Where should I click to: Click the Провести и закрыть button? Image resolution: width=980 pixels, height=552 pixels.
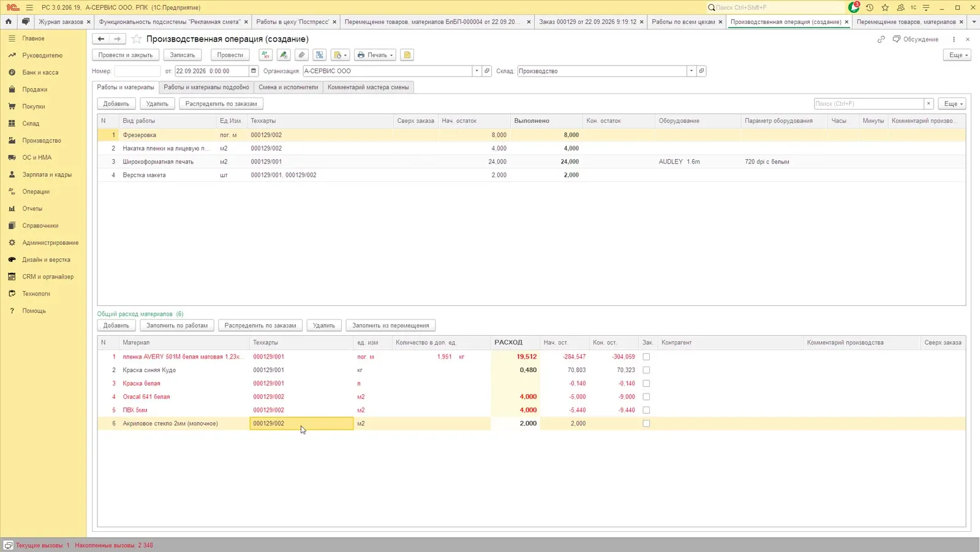coord(126,55)
